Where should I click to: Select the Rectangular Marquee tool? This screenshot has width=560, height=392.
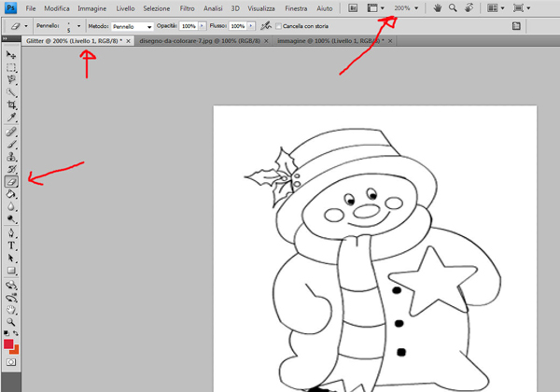tap(11, 67)
